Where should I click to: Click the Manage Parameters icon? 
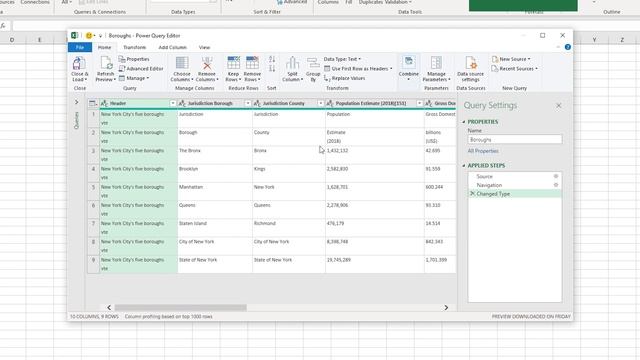pos(436,63)
